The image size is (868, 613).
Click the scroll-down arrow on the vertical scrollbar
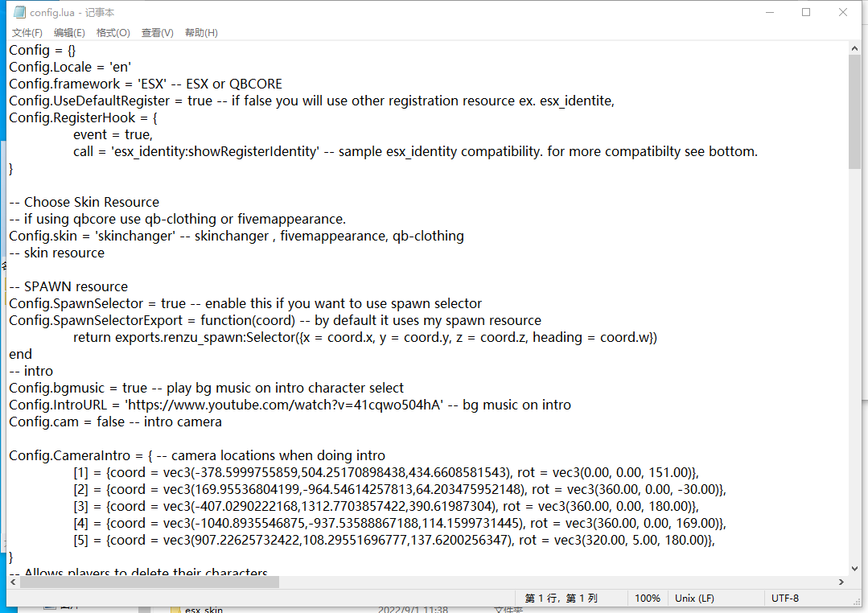click(x=855, y=568)
